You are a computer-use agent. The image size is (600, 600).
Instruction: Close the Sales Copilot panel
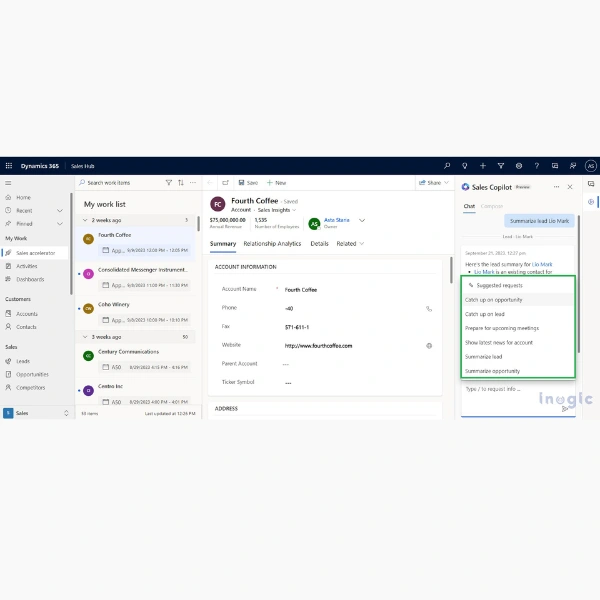pyautogui.click(x=570, y=187)
